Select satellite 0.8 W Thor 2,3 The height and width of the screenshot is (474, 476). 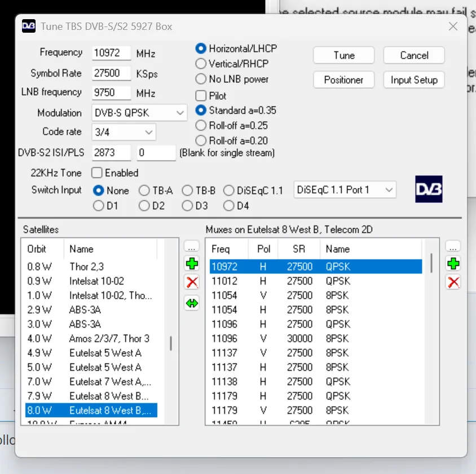pyautogui.click(x=91, y=267)
